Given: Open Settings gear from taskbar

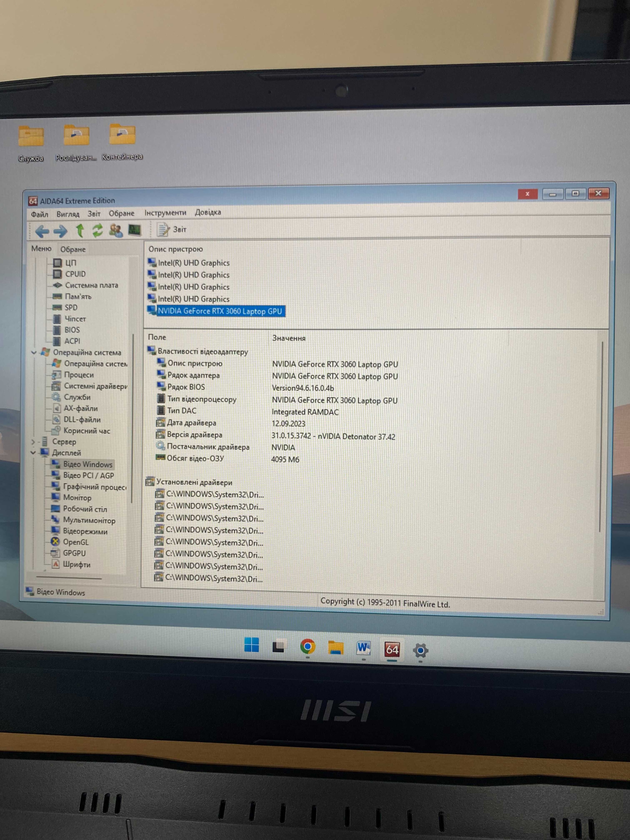Looking at the screenshot, I should point(420,650).
